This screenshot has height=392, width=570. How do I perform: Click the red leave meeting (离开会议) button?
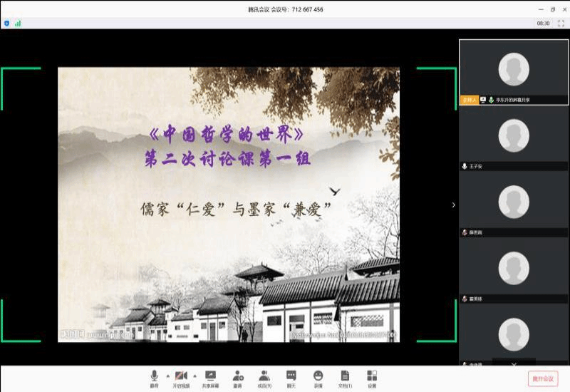542,378
